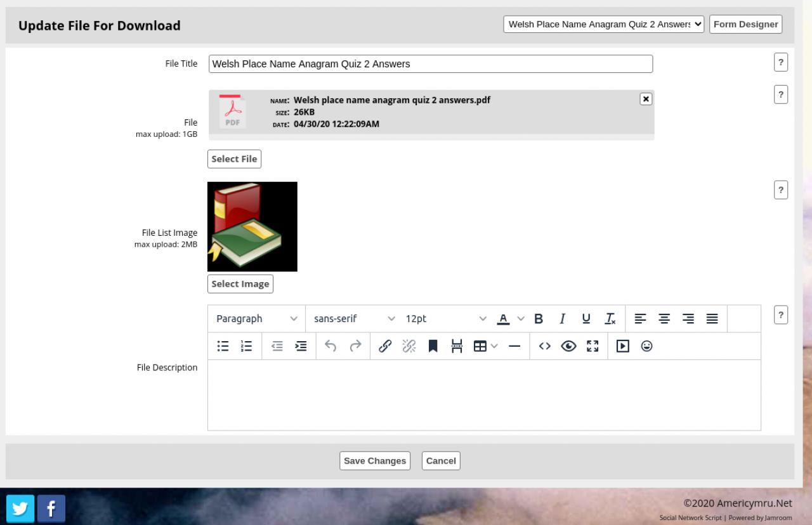
Task: Open the 12pt font size dropdown
Action: (x=446, y=319)
